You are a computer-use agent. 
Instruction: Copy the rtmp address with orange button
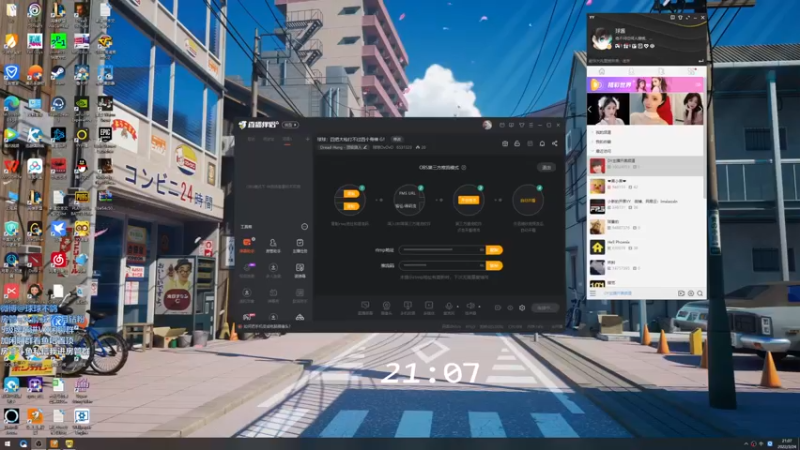tap(494, 250)
